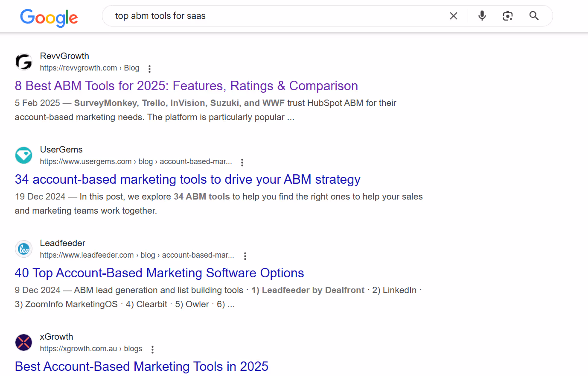This screenshot has width=588, height=376.
Task: Click the RevvGrowth favicon
Action: pos(24,62)
